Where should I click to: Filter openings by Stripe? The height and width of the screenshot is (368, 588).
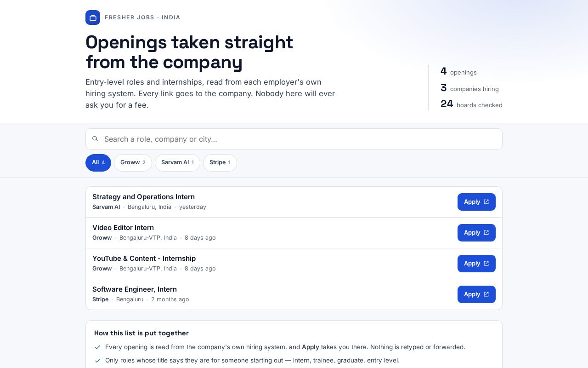pos(220,163)
